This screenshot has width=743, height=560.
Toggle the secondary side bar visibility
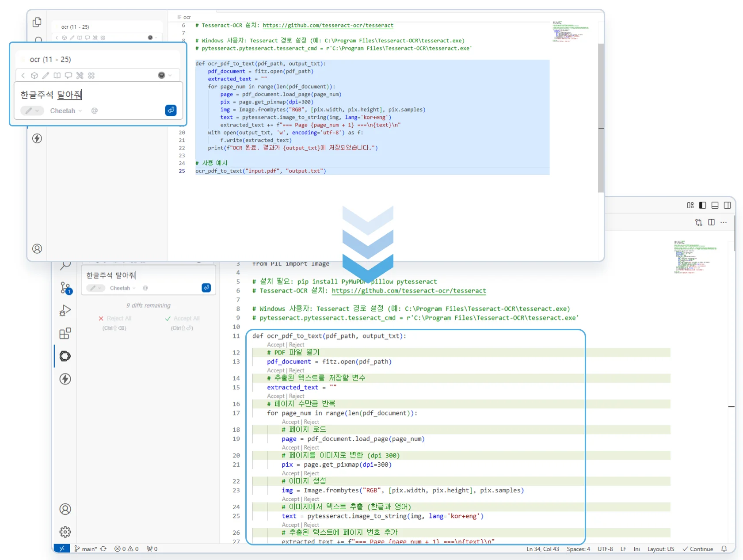coord(727,205)
